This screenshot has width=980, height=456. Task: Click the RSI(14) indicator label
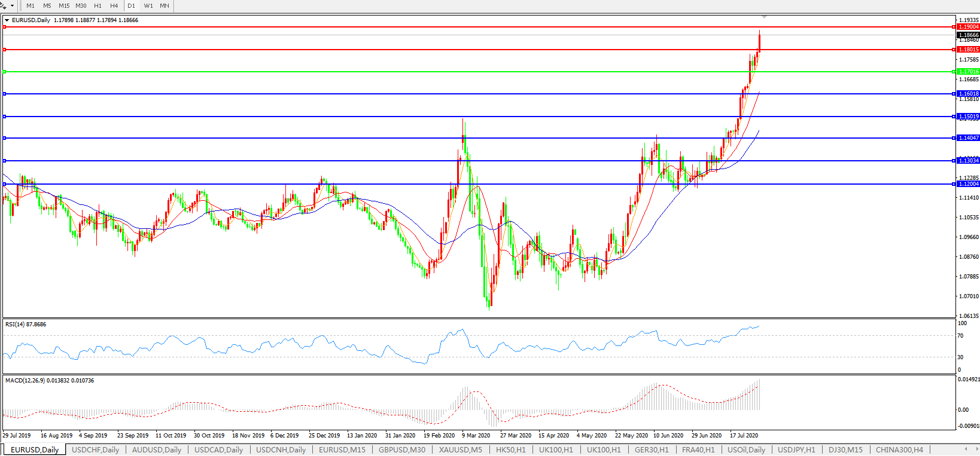[25, 325]
